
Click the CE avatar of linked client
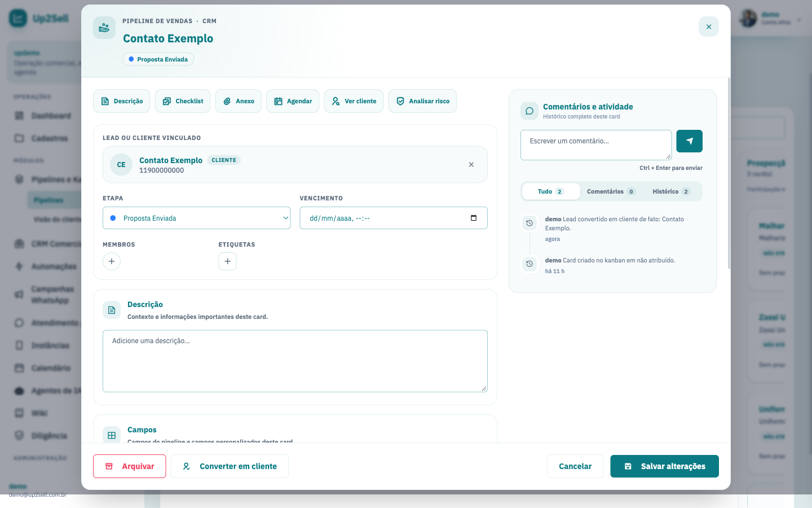pyautogui.click(x=121, y=165)
